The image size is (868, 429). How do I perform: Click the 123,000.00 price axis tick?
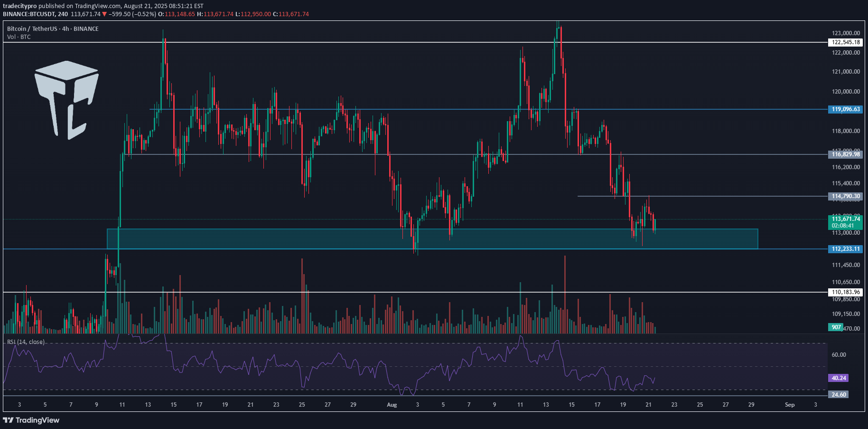point(846,33)
